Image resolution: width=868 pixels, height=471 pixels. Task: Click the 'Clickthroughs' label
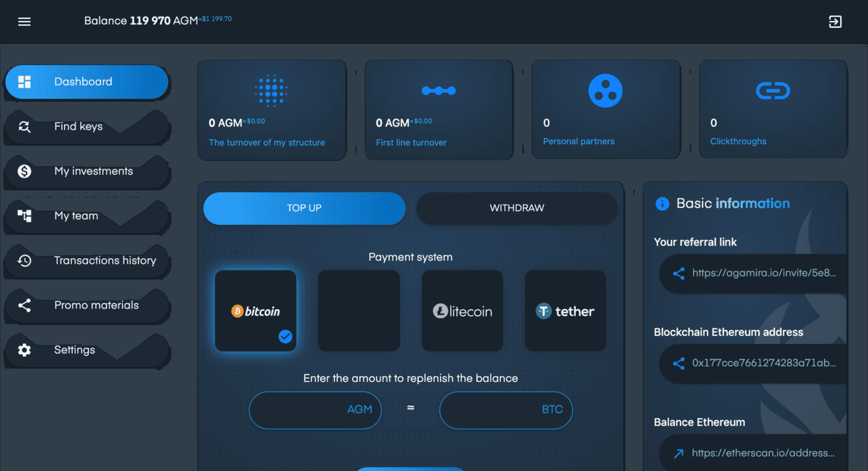[x=738, y=142]
